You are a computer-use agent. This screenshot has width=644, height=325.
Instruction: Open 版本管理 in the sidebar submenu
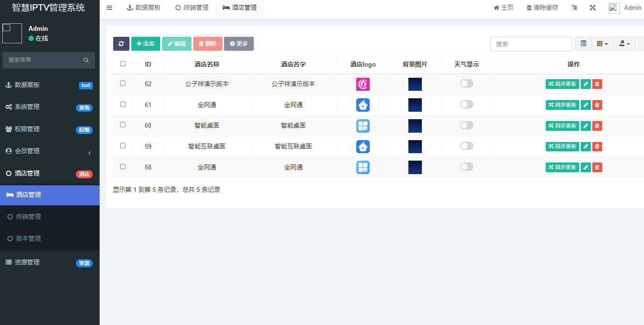28,238
